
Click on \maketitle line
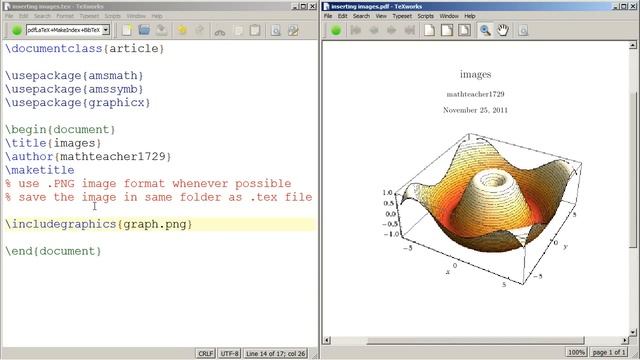click(40, 170)
